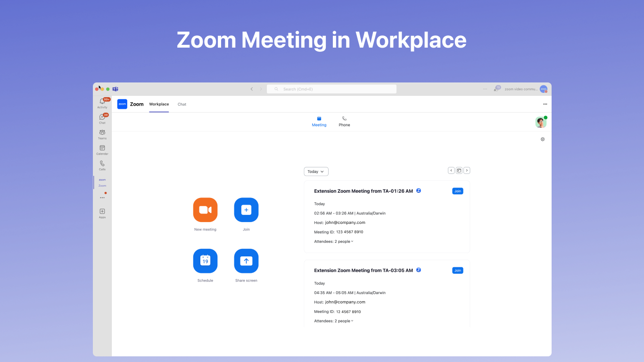This screenshot has width=644, height=362.
Task: Expand Attendees for the TA-03:05 AM meeting
Action: point(334,321)
